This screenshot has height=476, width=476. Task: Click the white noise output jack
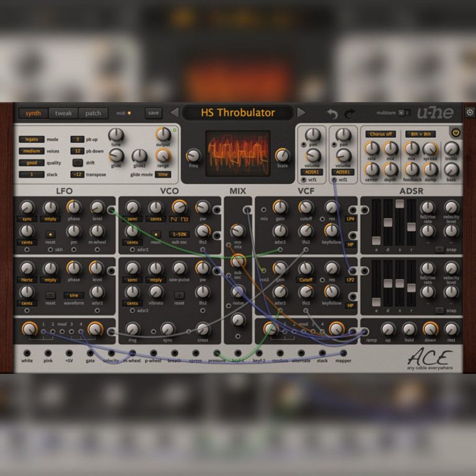pyautogui.click(x=27, y=353)
